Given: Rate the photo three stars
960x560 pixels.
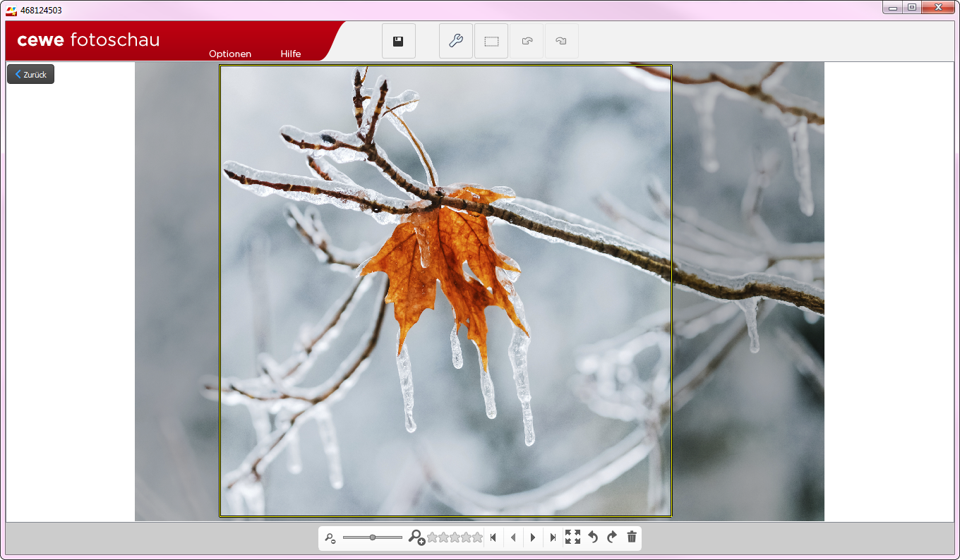Looking at the screenshot, I should pyautogui.click(x=455, y=537).
